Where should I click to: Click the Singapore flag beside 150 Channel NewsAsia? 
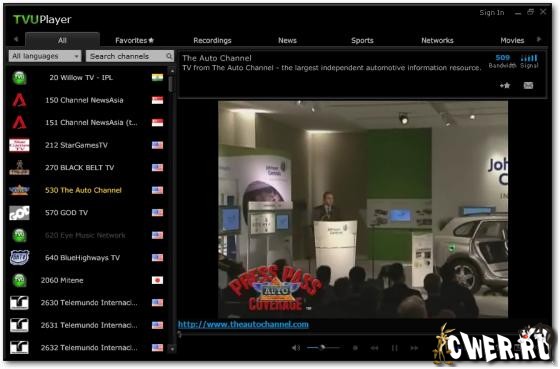pyautogui.click(x=158, y=100)
